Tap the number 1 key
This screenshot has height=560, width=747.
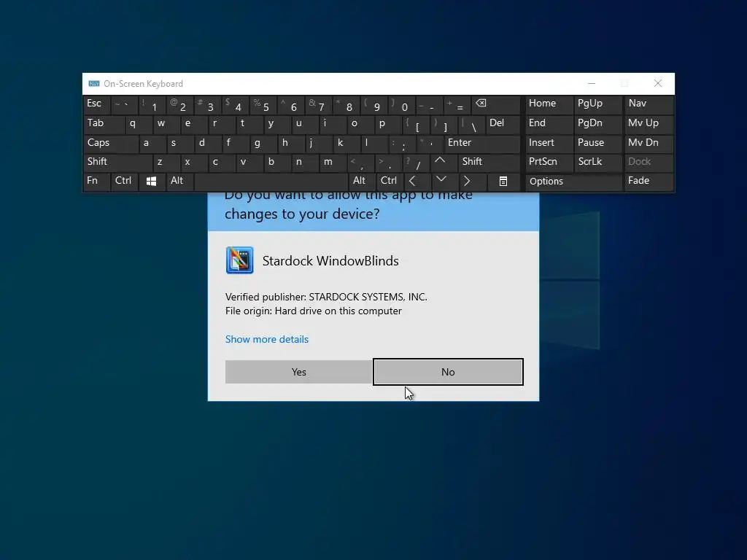pyautogui.click(x=152, y=104)
